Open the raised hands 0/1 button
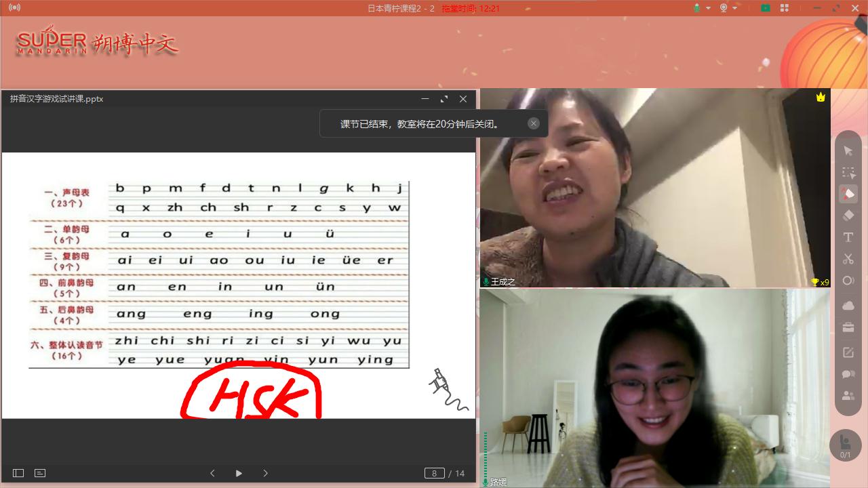 click(x=846, y=445)
